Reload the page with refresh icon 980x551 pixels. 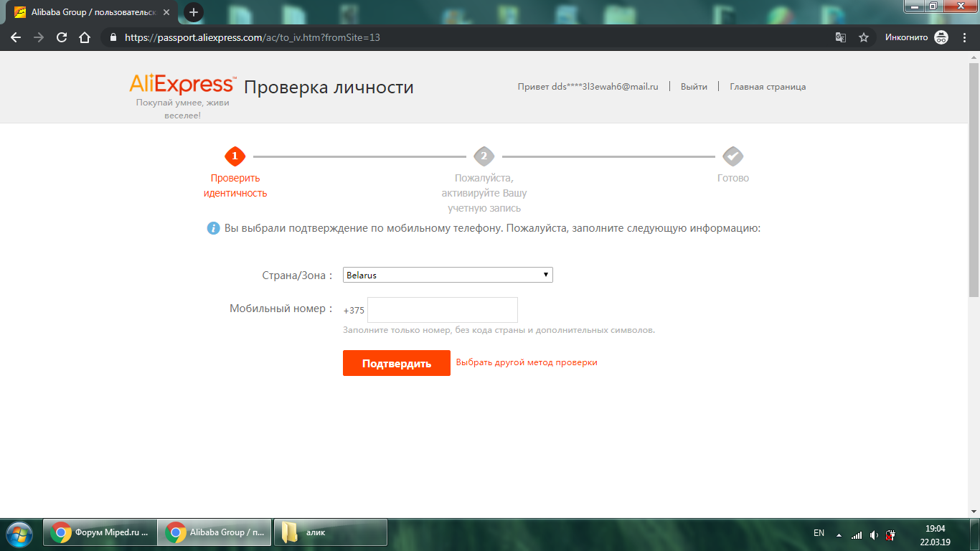[x=62, y=37]
